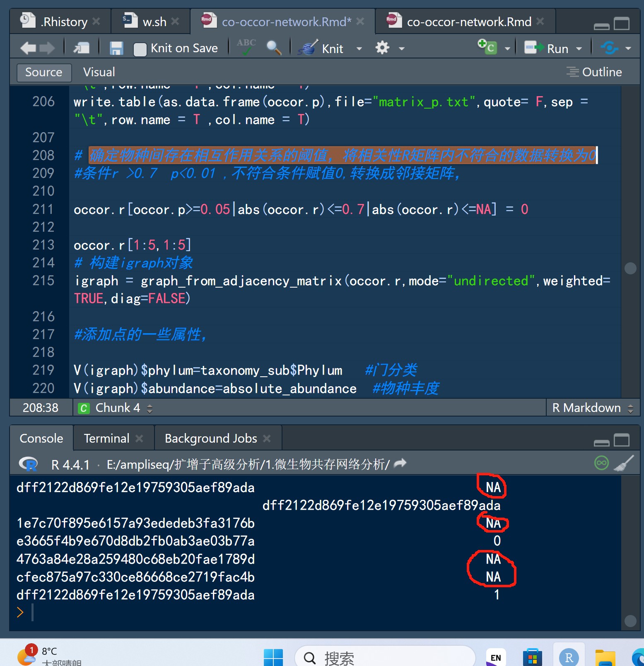Switch to Console tab
The image size is (644, 666).
41,438
